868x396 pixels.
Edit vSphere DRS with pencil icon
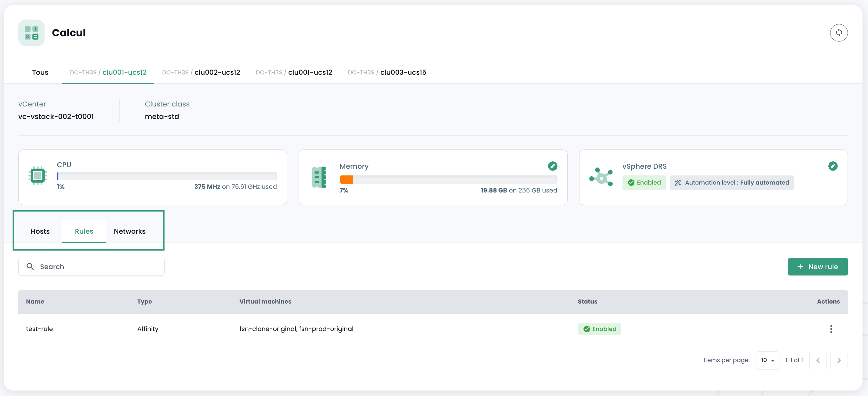click(832, 166)
